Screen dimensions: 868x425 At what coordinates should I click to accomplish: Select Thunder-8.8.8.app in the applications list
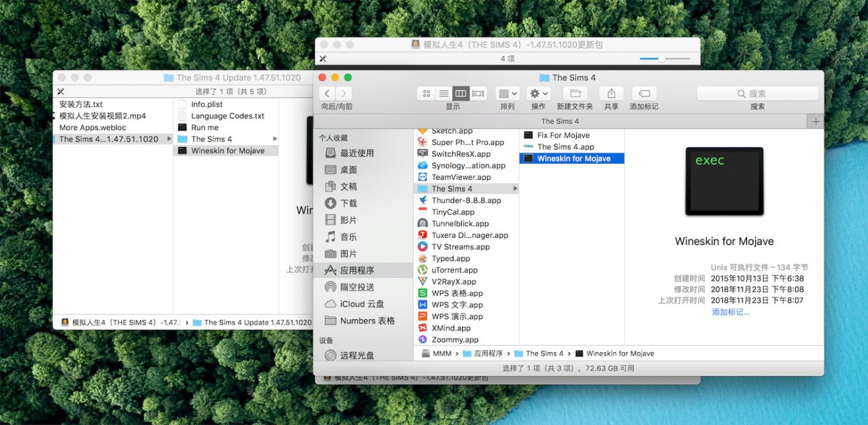pos(467,200)
